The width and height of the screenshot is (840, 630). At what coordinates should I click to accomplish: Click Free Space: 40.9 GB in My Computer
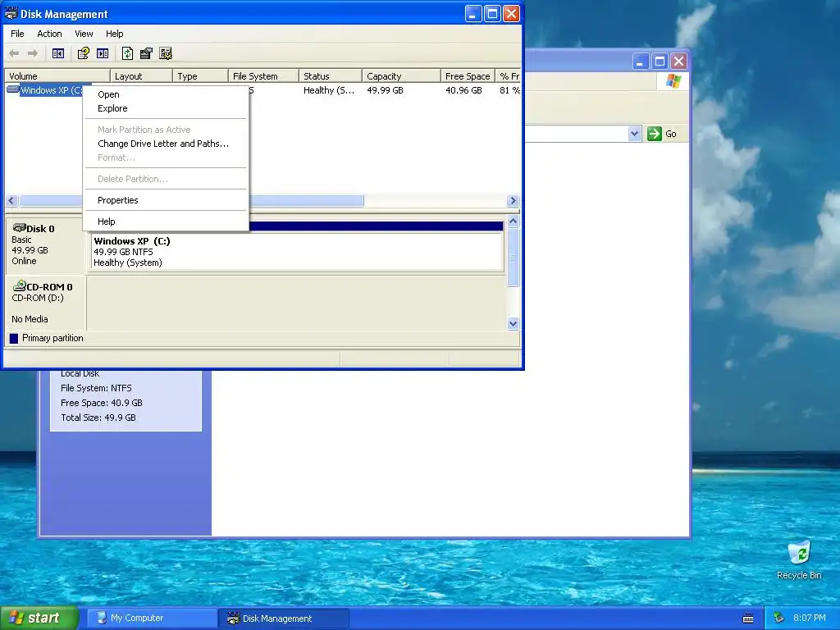pyautogui.click(x=101, y=402)
